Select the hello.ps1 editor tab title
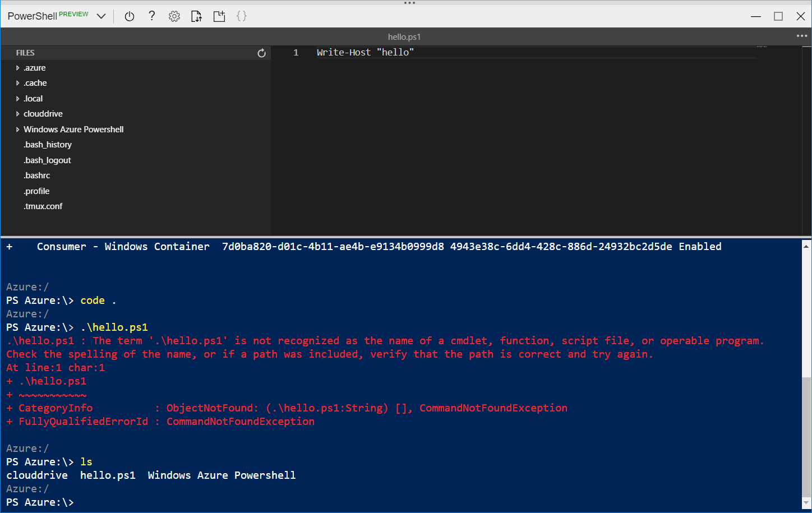 [x=404, y=37]
